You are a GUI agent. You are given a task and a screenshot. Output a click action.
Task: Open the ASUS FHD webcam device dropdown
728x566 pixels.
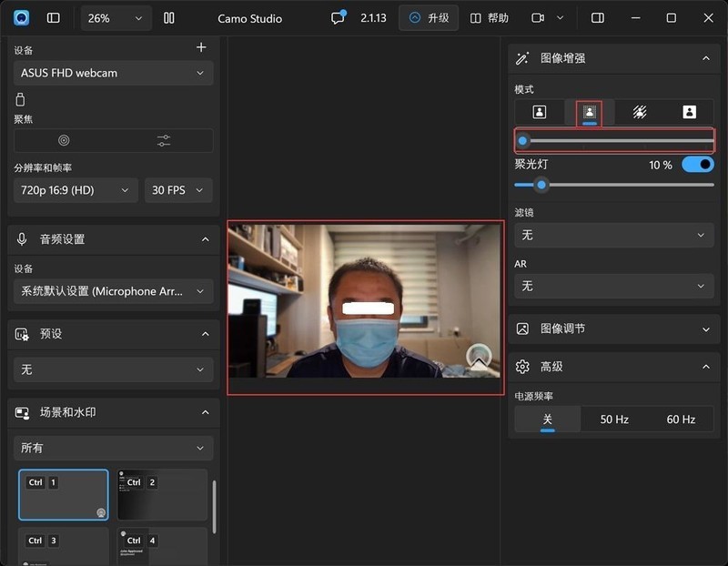pyautogui.click(x=114, y=73)
